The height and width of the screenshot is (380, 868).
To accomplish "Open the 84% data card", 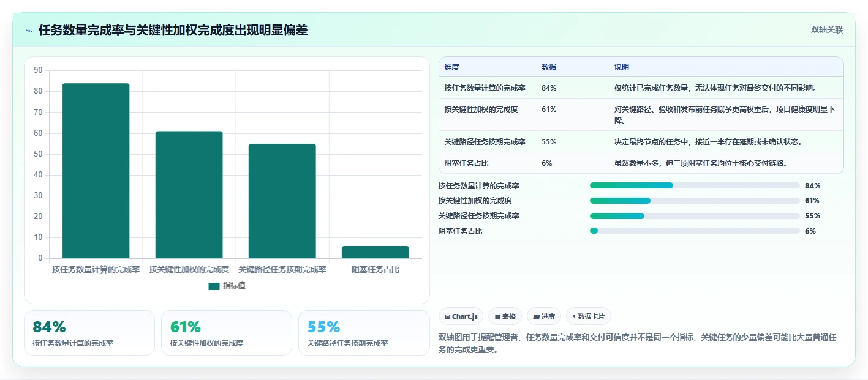I will click(89, 333).
